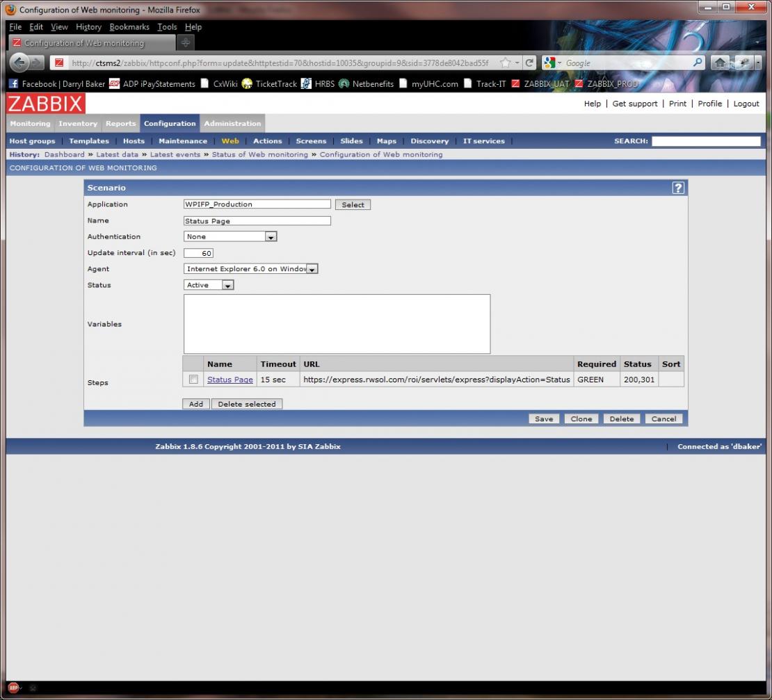This screenshot has width=772, height=700.
Task: Open Facebook | Darryl Baker bookmark
Action: tap(57, 83)
